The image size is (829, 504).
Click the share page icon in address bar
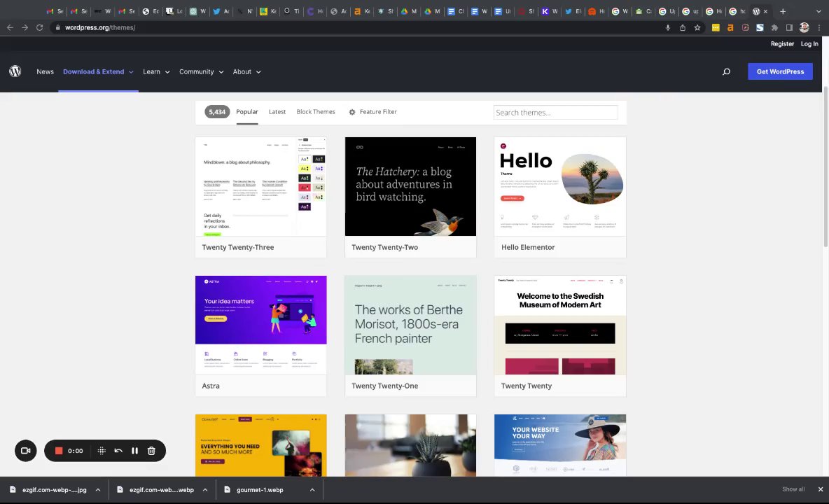(683, 27)
